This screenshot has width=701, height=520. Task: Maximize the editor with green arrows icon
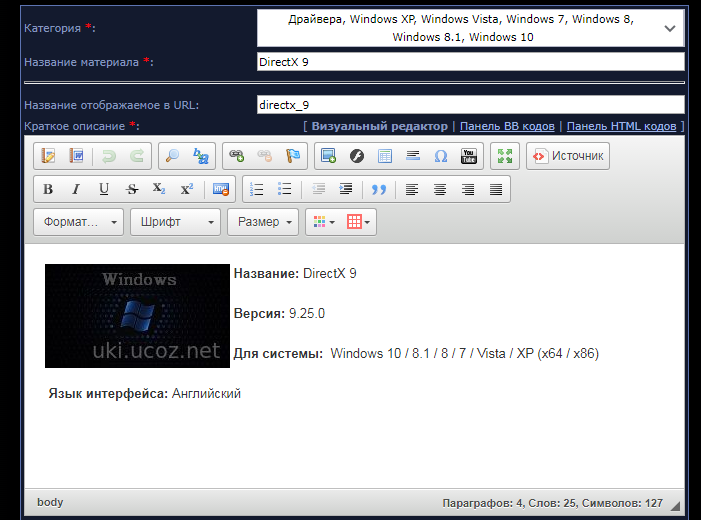tap(505, 156)
